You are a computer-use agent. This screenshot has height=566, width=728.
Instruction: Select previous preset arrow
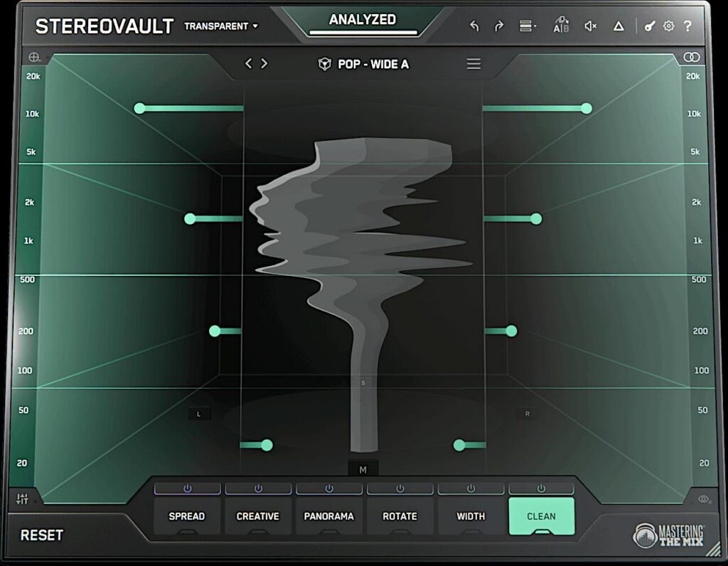[248, 63]
